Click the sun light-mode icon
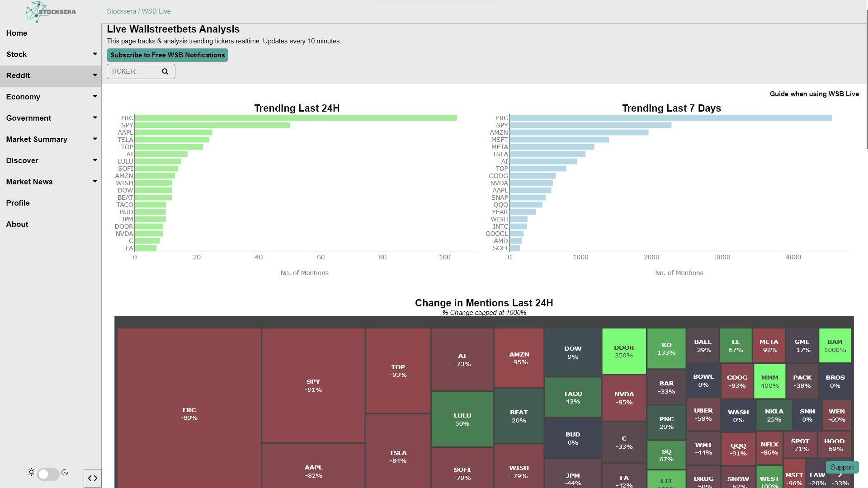The width and height of the screenshot is (868, 488). tap(31, 472)
